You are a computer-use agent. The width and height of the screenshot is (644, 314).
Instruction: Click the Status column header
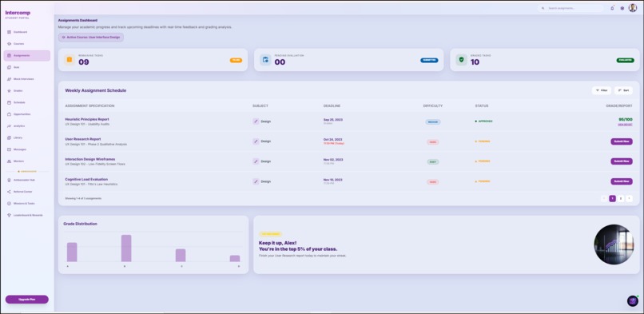click(x=482, y=106)
